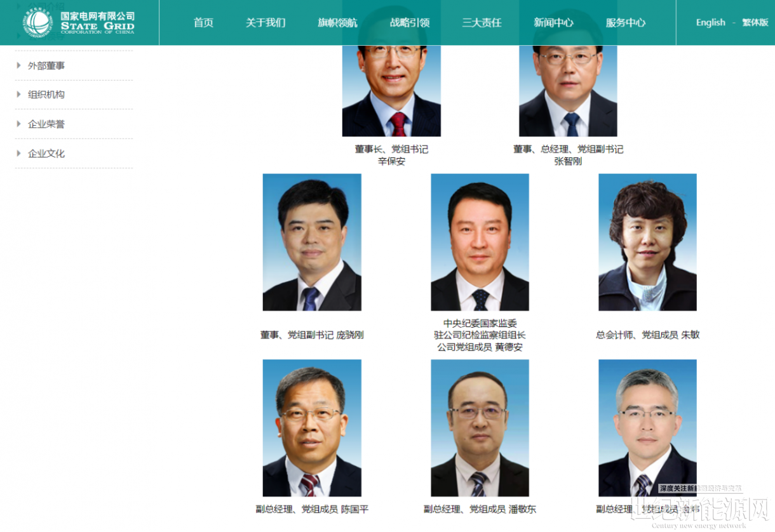Open 企业文化 sidebar link

46,153
